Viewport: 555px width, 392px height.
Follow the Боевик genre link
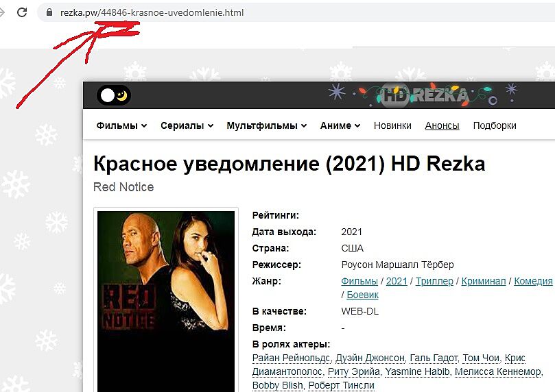click(x=362, y=295)
